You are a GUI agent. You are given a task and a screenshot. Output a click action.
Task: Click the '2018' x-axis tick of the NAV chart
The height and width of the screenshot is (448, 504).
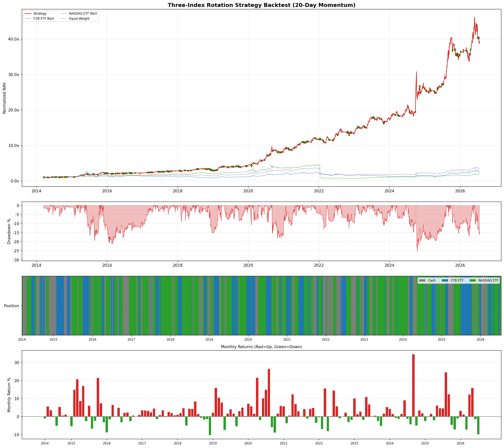(x=177, y=191)
